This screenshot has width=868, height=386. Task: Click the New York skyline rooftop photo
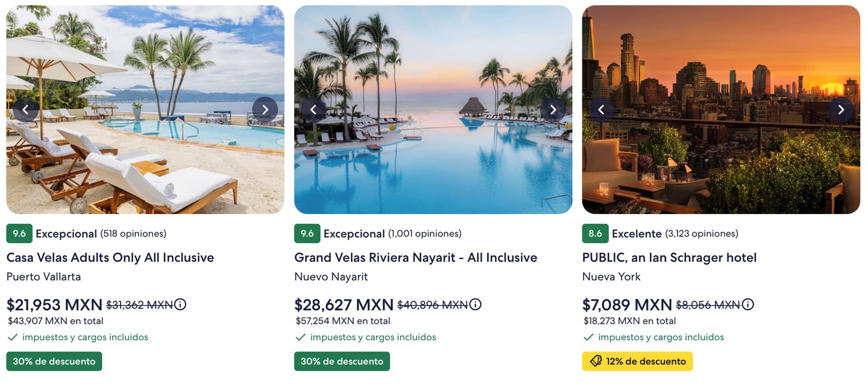pos(721,157)
